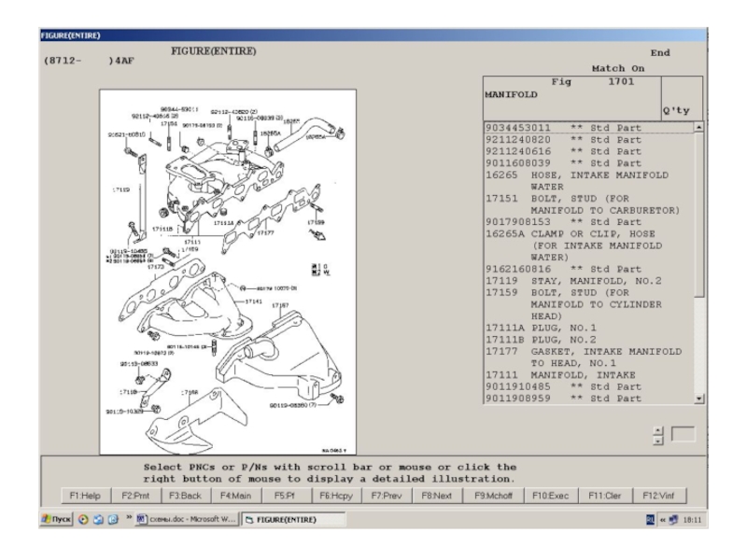Execute with the F10:Exec button
Image resolution: width=747 pixels, height=560 pixels.
point(550,496)
